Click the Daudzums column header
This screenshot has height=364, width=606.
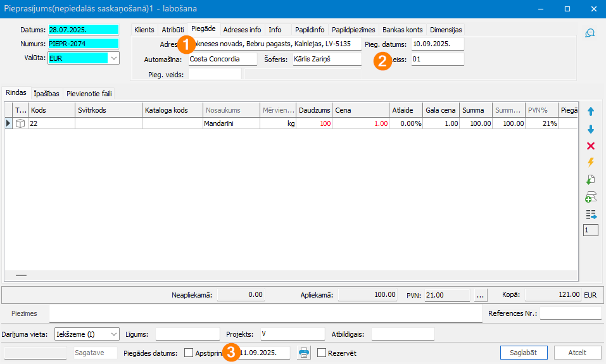(x=314, y=110)
